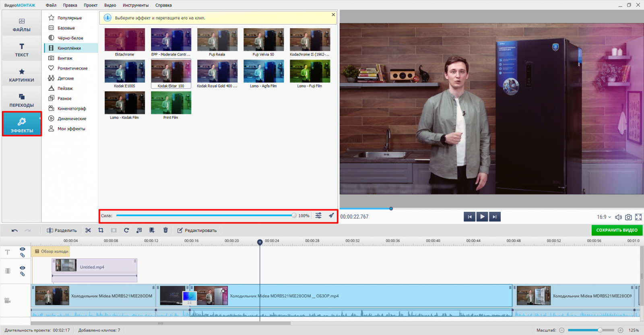
Task: Click the Редактировать button
Action: 197,230
